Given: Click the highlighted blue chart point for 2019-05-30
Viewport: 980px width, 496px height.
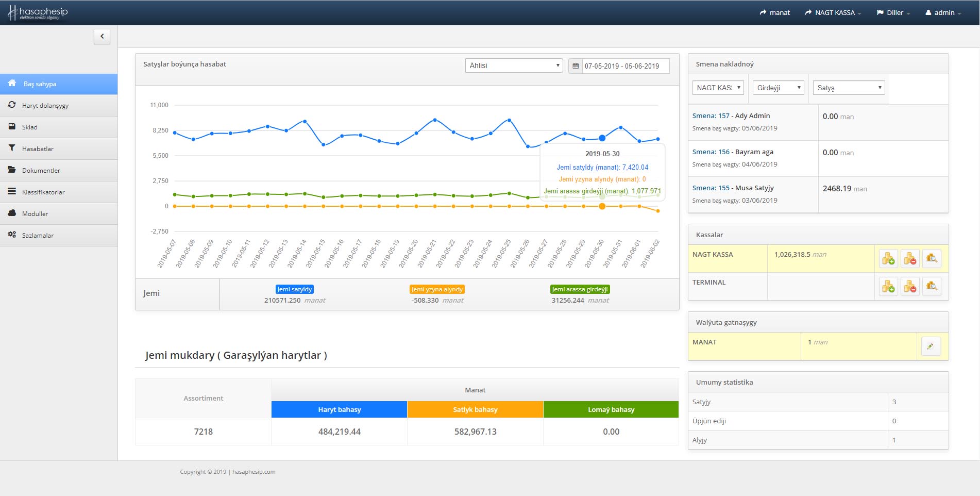Looking at the screenshot, I should (x=602, y=138).
